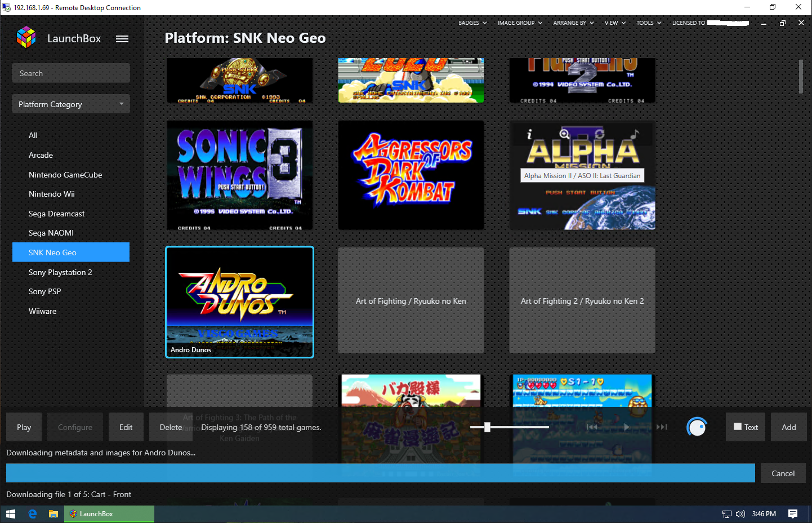Select the Wiiware platform
812x523 pixels.
tap(71, 311)
